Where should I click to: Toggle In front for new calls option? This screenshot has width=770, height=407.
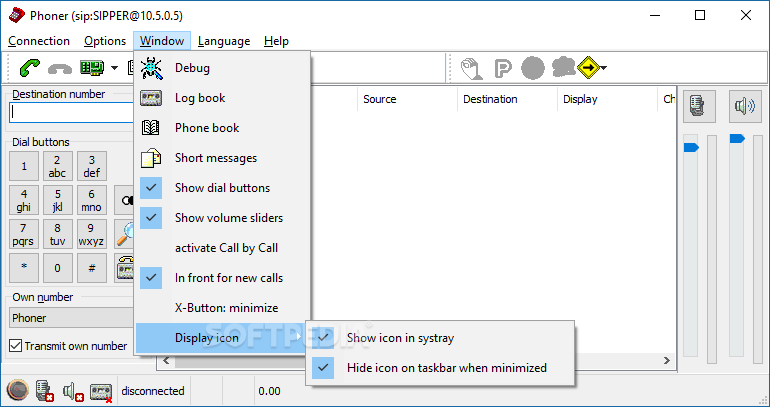pyautogui.click(x=222, y=278)
